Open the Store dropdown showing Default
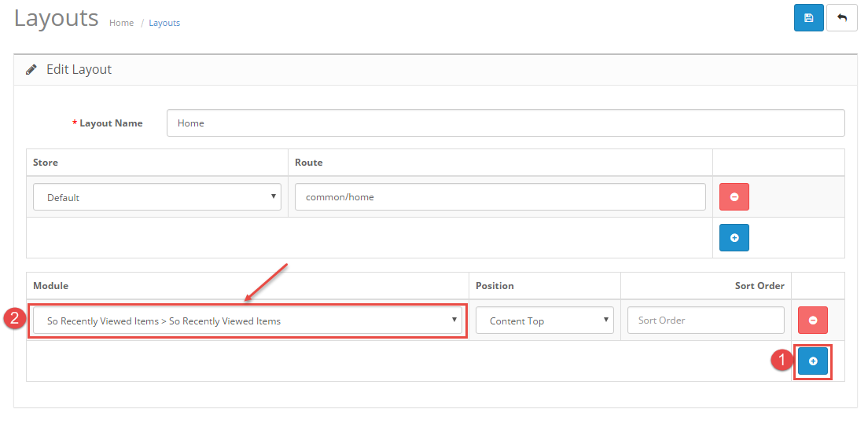 (156, 197)
